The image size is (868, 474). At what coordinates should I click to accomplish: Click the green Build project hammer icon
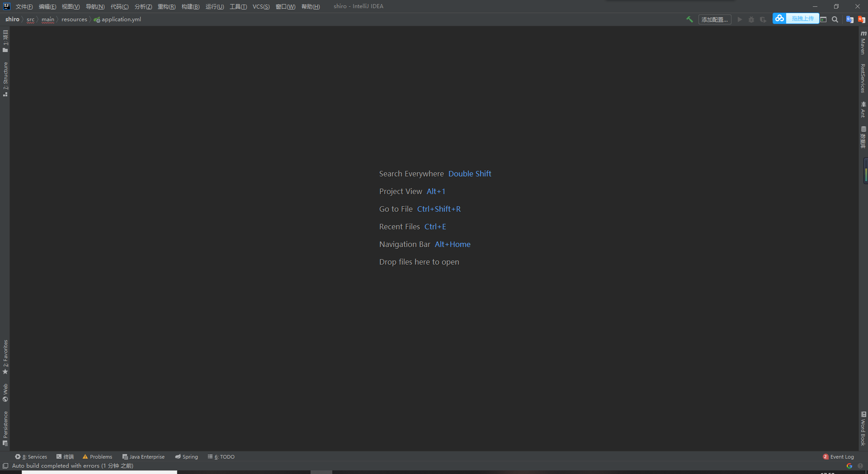(x=689, y=19)
